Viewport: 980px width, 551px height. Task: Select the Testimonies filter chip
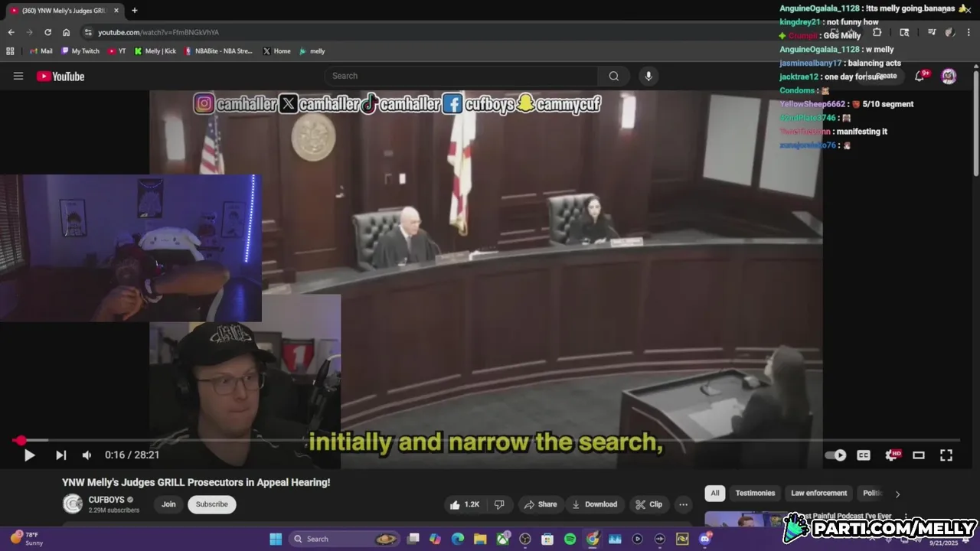(x=755, y=493)
